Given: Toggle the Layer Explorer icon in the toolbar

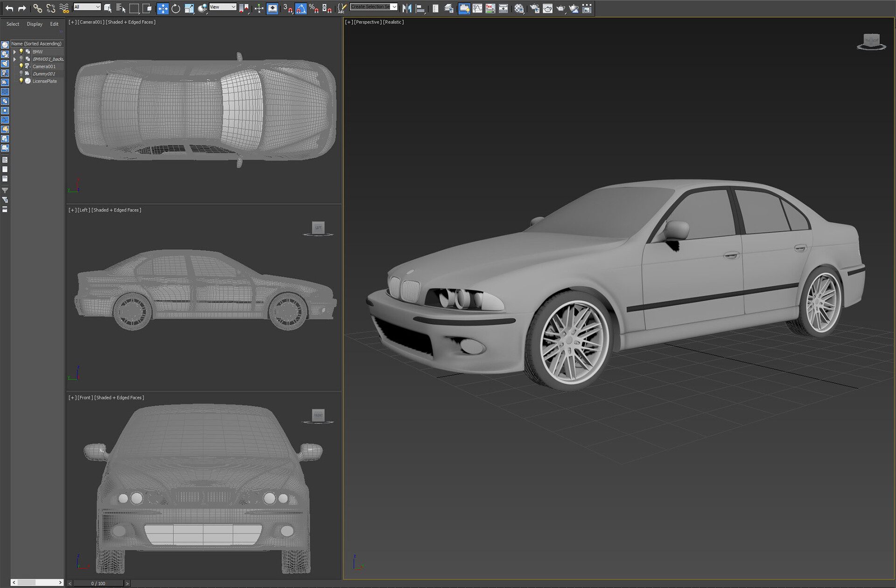Looking at the screenshot, I should 449,8.
